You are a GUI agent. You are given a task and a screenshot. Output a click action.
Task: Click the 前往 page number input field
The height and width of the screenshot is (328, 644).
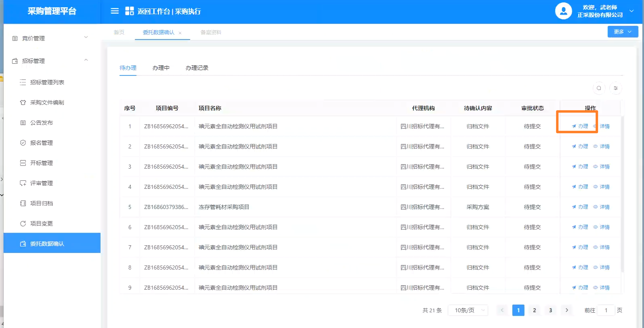(x=606, y=310)
